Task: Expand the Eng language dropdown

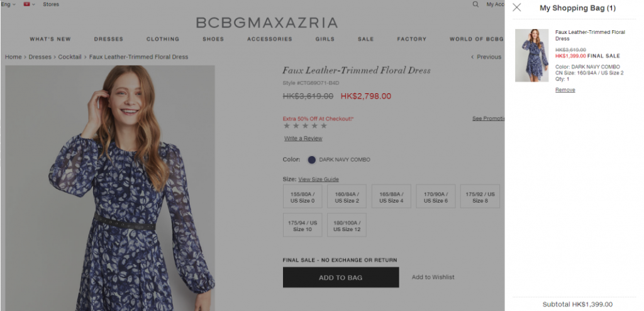Action: coord(8,4)
